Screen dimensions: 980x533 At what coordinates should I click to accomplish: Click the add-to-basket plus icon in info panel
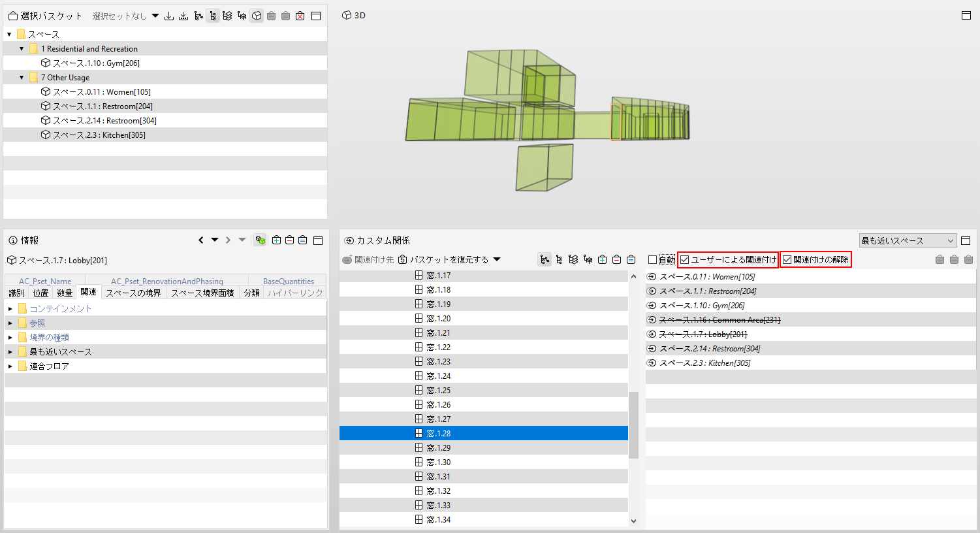tap(276, 240)
